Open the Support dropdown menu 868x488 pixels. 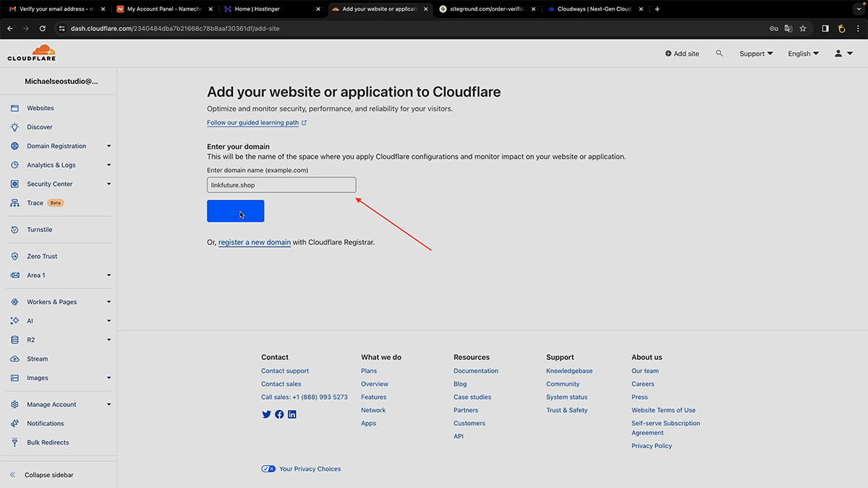(756, 53)
